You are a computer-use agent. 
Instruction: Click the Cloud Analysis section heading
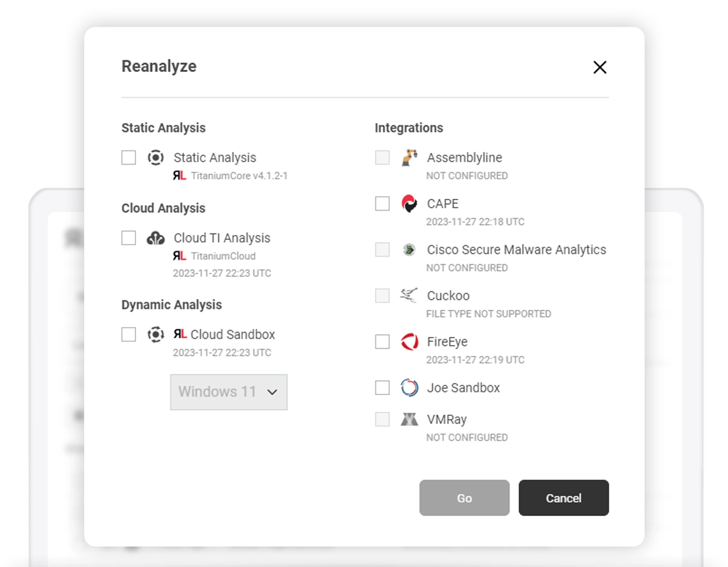(x=163, y=208)
